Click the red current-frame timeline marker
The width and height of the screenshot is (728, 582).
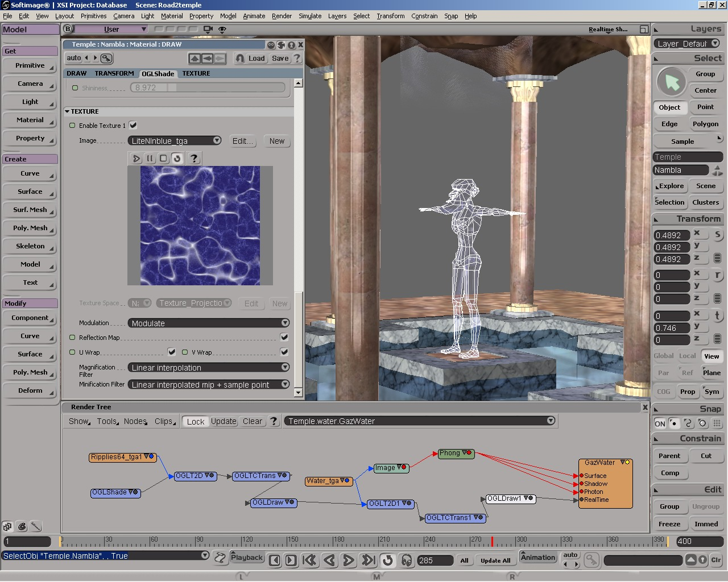(x=492, y=541)
